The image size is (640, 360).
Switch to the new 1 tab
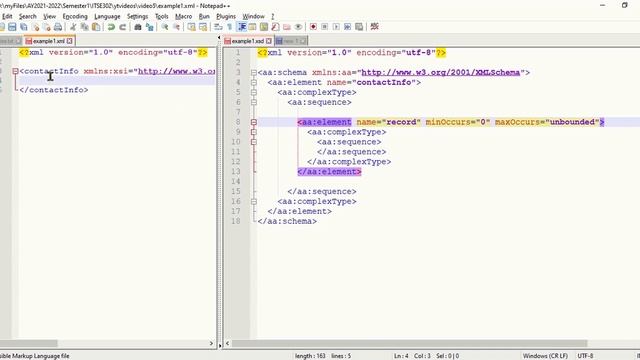[x=291, y=41]
